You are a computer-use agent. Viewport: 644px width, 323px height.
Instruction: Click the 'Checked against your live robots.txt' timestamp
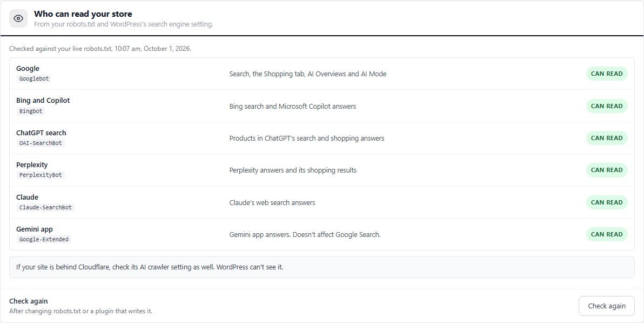tap(100, 49)
